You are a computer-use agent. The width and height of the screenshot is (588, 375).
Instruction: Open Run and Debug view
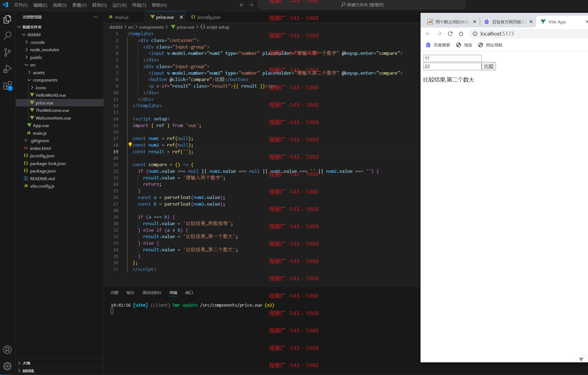[7, 69]
